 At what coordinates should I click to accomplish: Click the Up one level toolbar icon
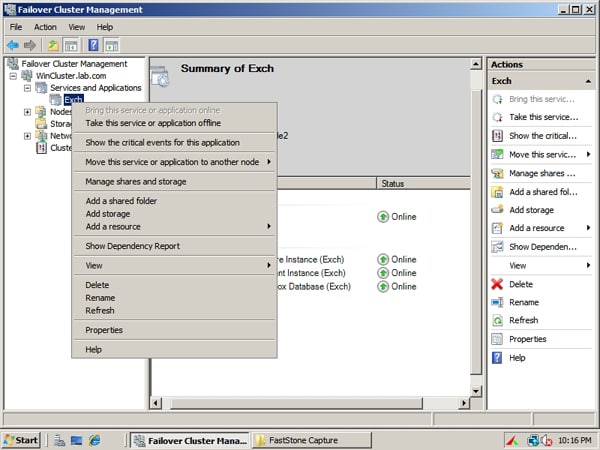pos(53,46)
